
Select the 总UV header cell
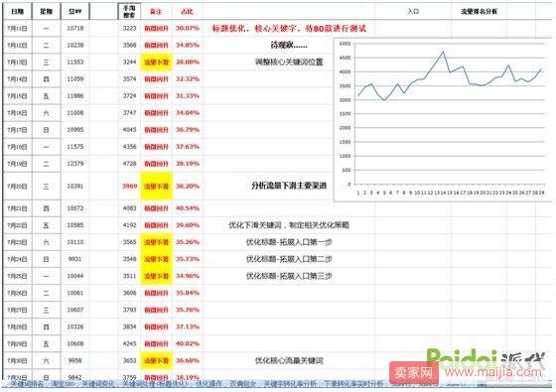[x=75, y=11]
